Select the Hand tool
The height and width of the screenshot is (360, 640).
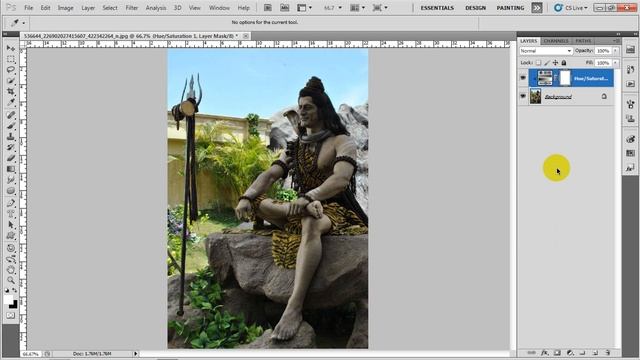click(x=11, y=269)
